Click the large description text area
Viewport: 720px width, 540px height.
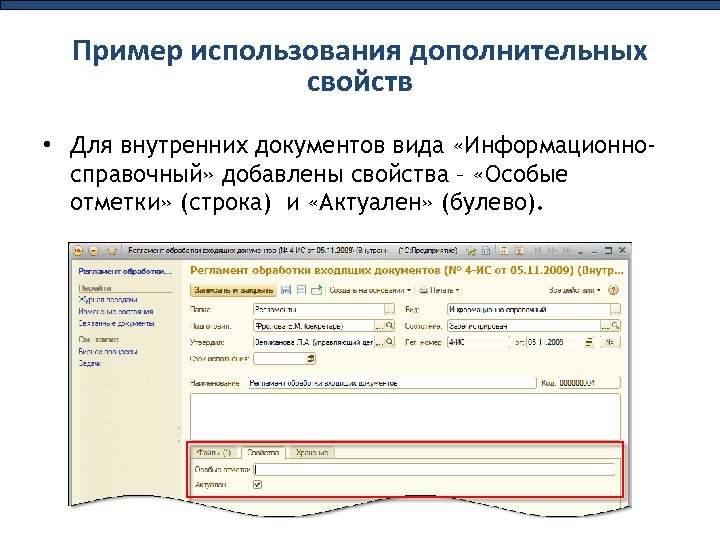tap(405, 416)
